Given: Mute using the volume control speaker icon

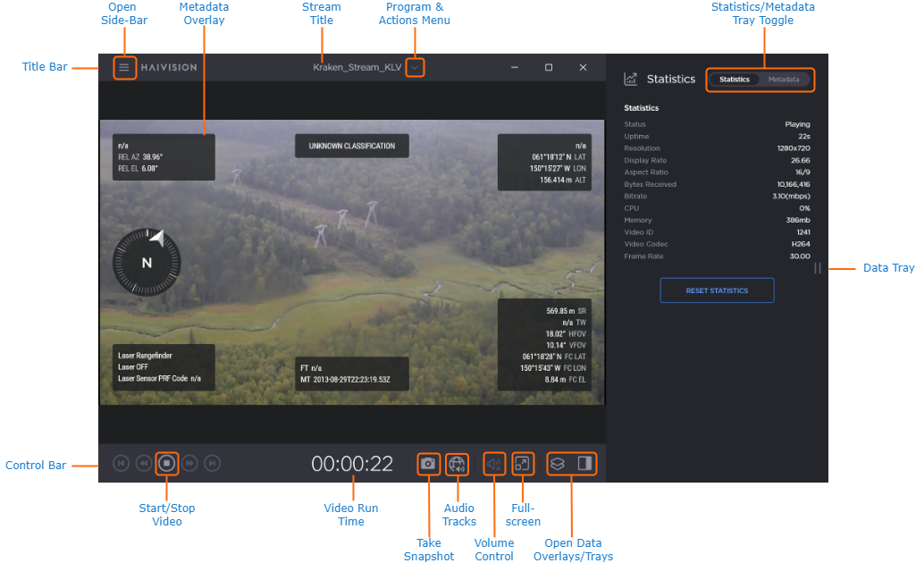Looking at the screenshot, I should pos(494,464).
